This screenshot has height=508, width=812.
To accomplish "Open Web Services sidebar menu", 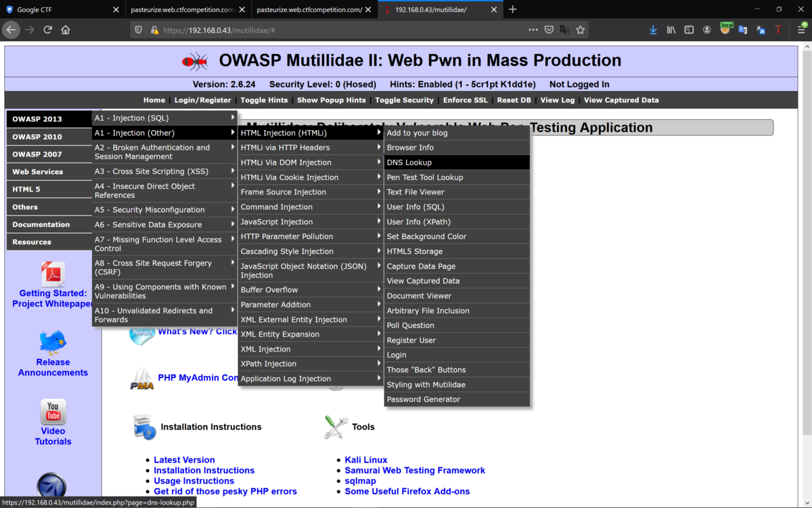I will 49,172.
